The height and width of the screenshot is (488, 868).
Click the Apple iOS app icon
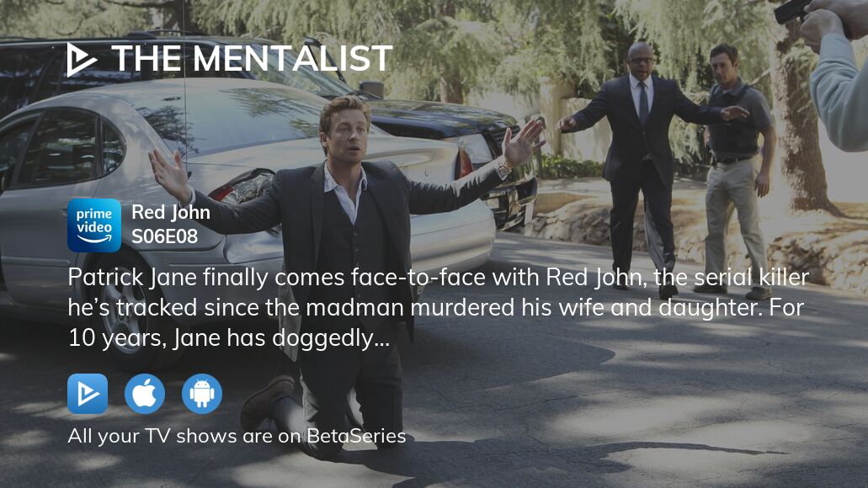tap(145, 394)
